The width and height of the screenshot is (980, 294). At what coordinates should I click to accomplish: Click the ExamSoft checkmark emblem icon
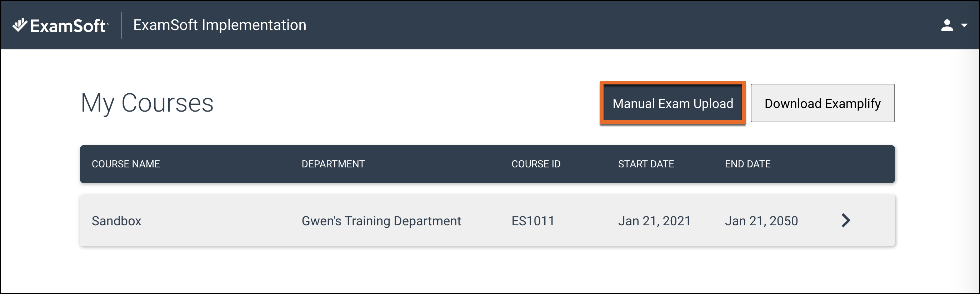click(x=20, y=25)
